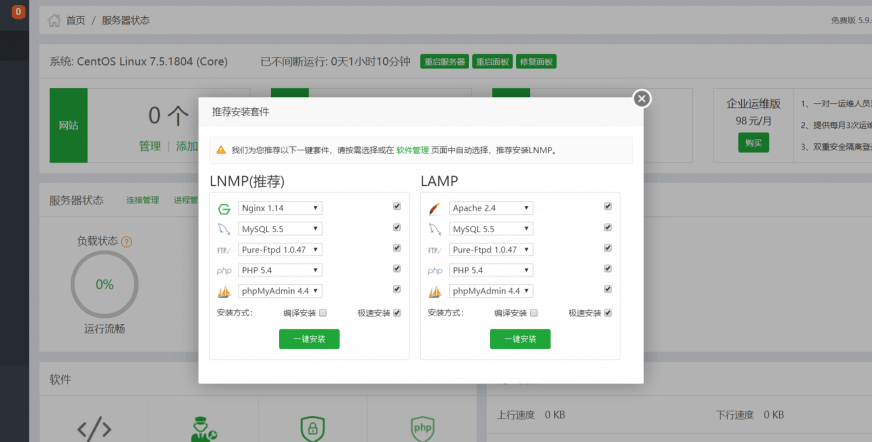Open LNMP Pure-Ftpd 1.0.47 dropdown
The image size is (872, 442).
click(x=280, y=250)
